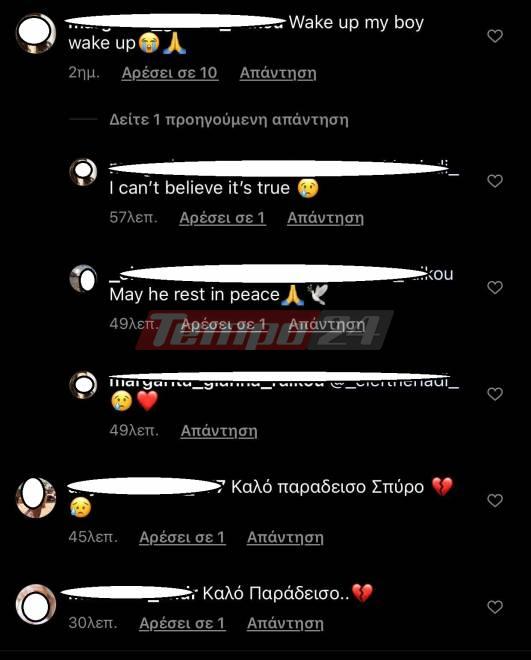Expand "Δείτε 1 προηγούμενη απάντηση" replies

coord(229,120)
